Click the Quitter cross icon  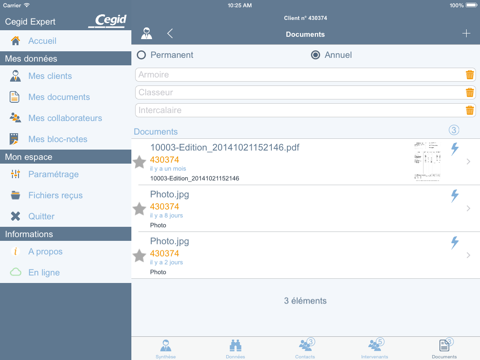coord(15,216)
